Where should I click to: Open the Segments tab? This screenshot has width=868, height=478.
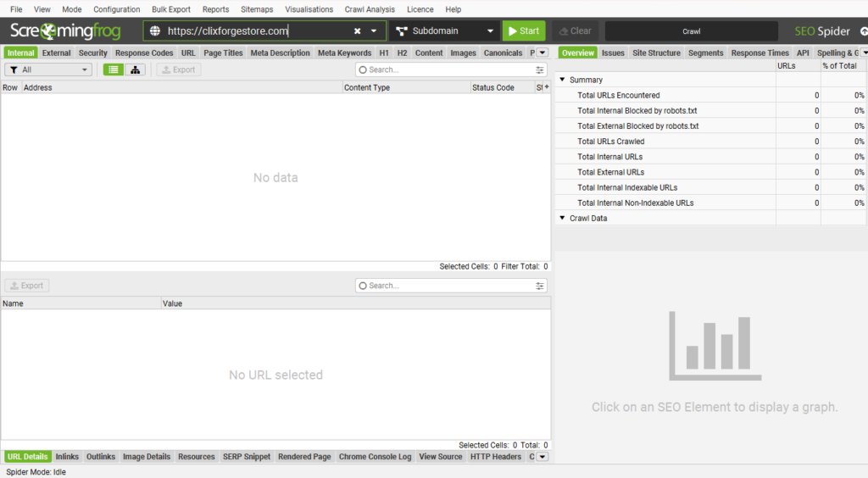[706, 53]
